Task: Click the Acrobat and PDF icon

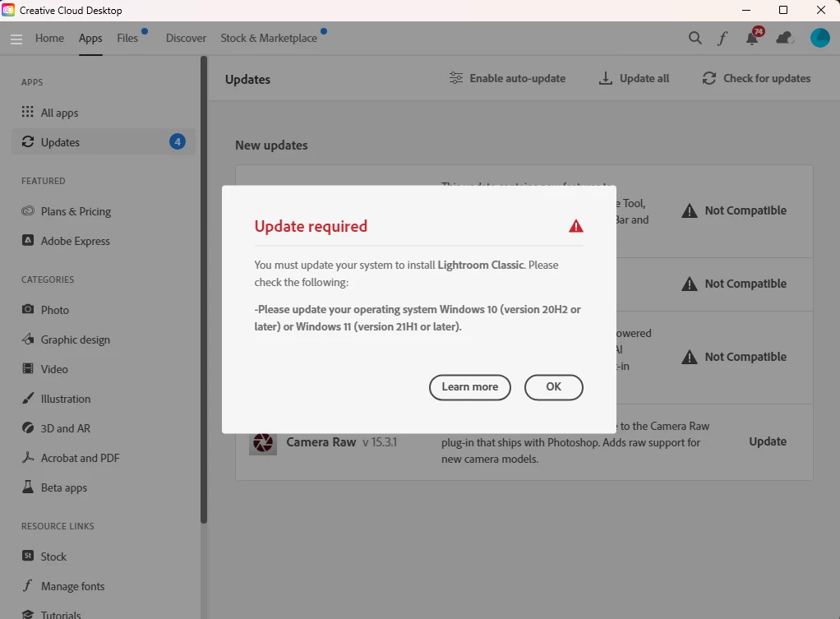Action: pos(28,457)
